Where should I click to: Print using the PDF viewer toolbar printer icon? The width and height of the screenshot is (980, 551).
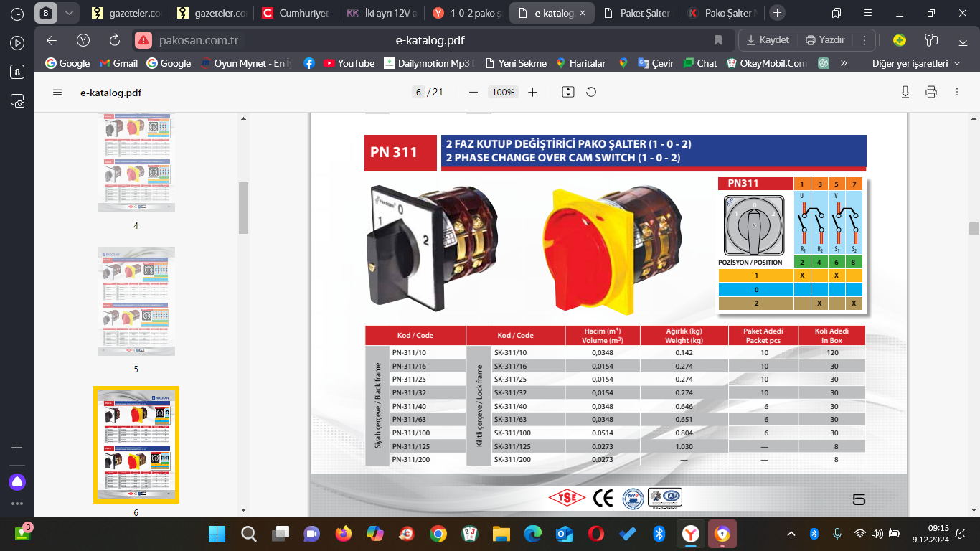931,92
